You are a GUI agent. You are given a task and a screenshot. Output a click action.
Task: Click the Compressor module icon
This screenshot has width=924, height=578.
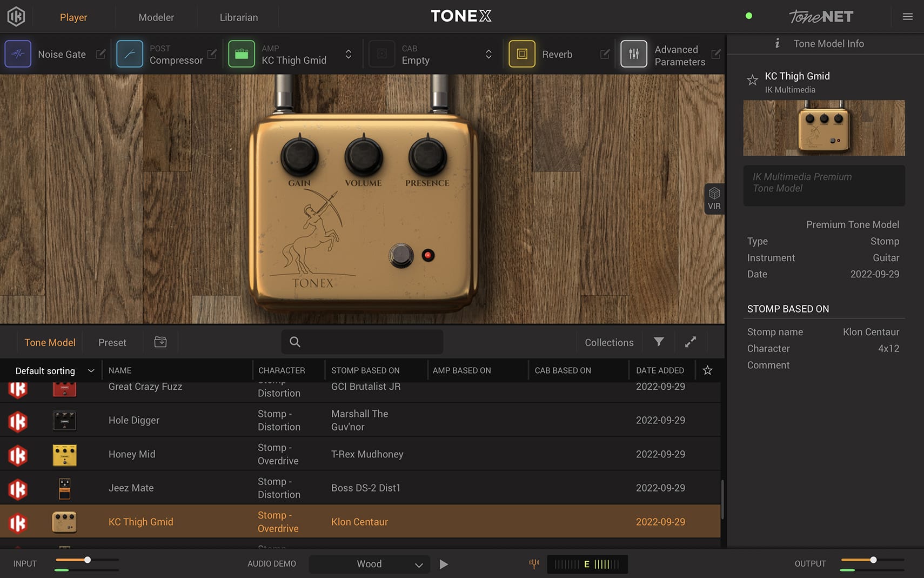(x=130, y=54)
